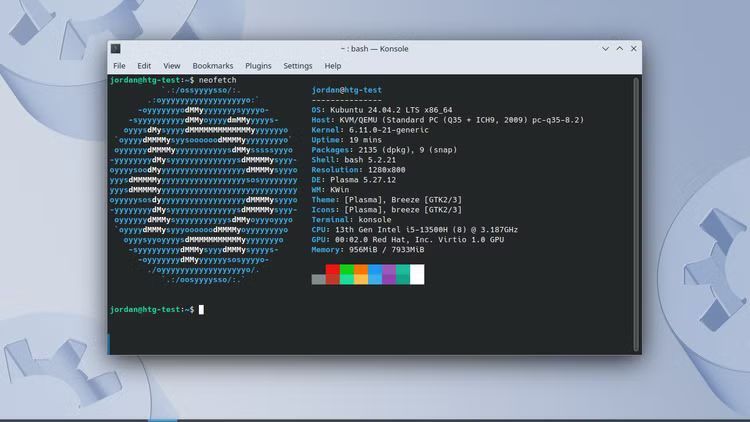Open the Settings menu
Screen dimensions: 750x422
click(x=298, y=66)
